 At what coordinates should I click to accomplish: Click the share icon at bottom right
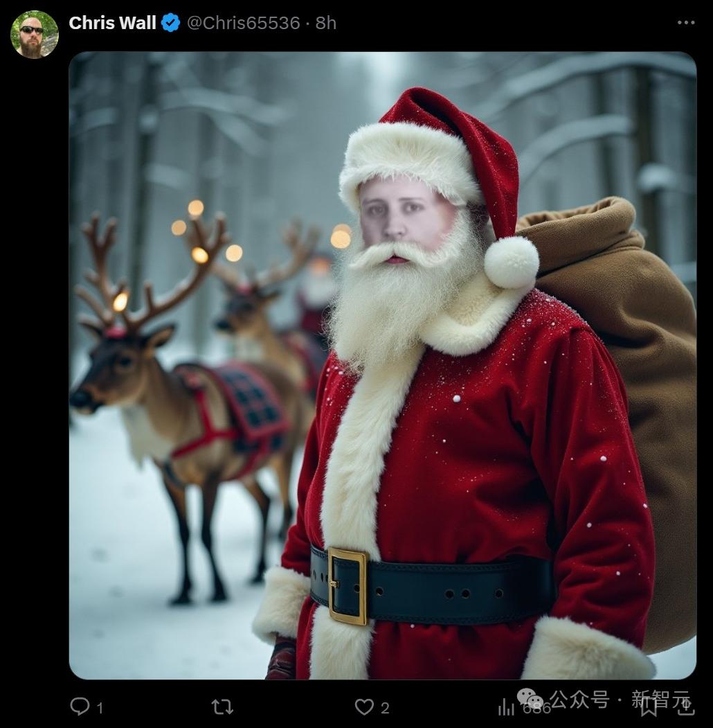pyautogui.click(x=685, y=706)
